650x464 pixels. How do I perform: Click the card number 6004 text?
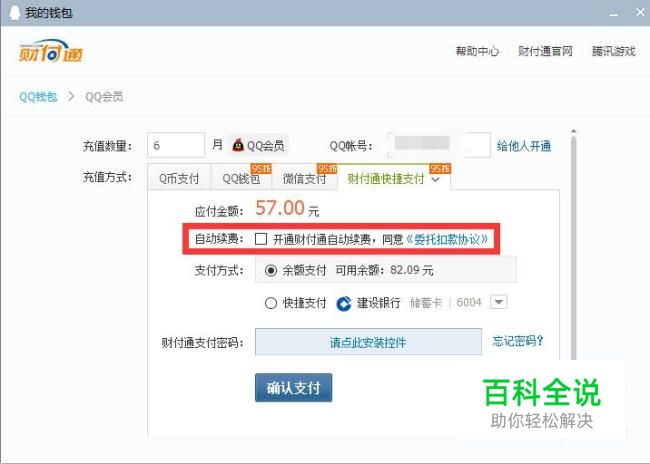click(469, 303)
